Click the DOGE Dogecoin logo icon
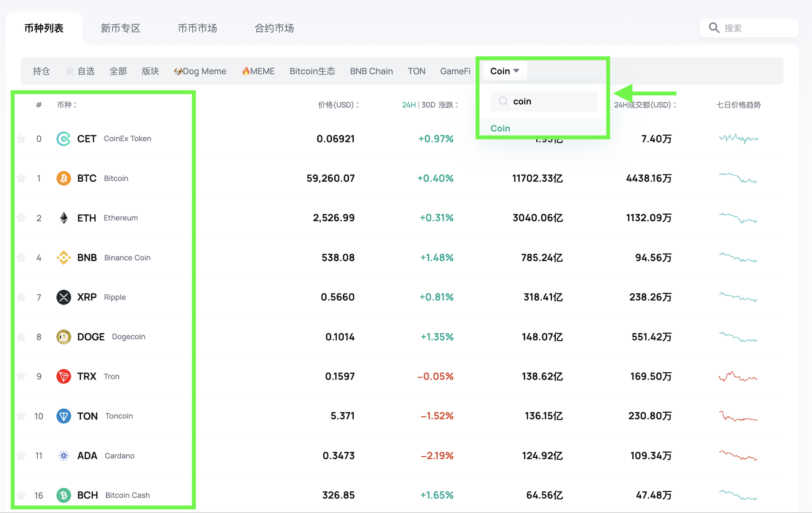The width and height of the screenshot is (812, 513). (63, 337)
